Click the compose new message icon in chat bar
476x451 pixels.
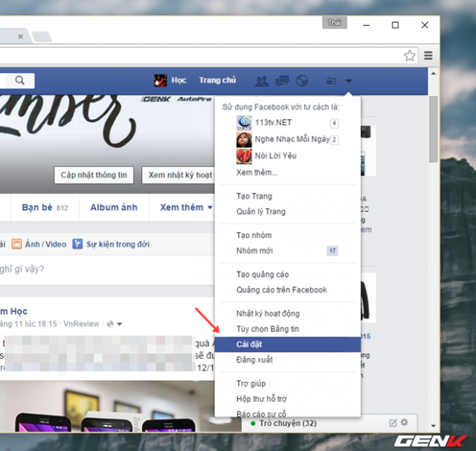click(x=393, y=423)
